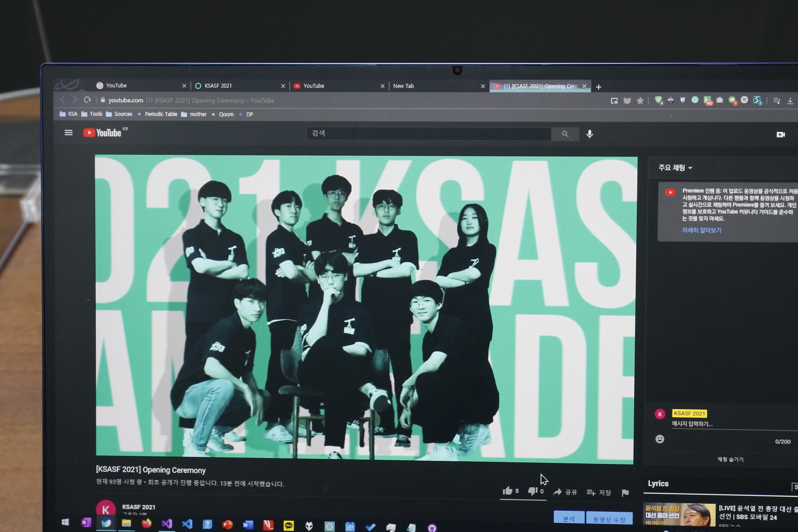
Task: Open Word from the taskbar
Action: [x=247, y=525]
